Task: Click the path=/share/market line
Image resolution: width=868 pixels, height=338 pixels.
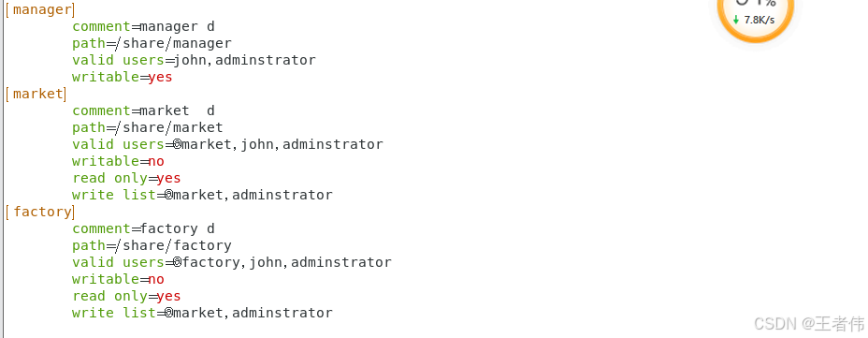Action: (x=147, y=127)
